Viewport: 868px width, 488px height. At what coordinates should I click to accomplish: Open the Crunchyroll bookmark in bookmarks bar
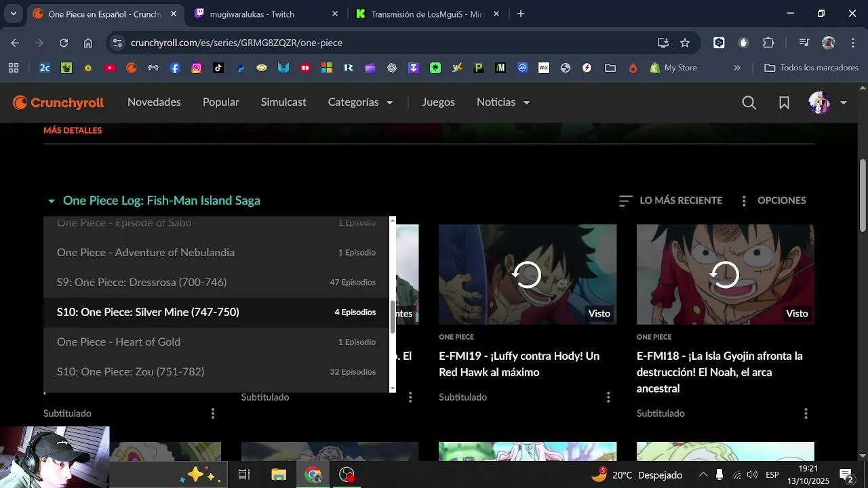(132, 68)
